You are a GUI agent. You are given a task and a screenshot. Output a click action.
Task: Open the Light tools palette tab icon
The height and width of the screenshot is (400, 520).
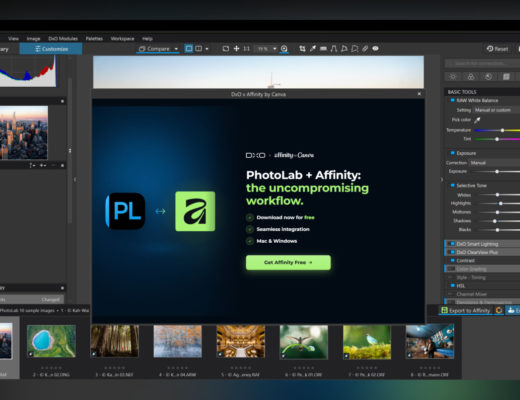point(453,77)
